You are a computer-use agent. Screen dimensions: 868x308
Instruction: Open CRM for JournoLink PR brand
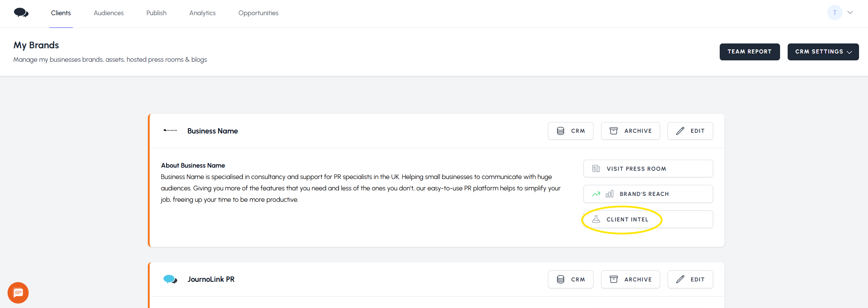click(x=570, y=279)
